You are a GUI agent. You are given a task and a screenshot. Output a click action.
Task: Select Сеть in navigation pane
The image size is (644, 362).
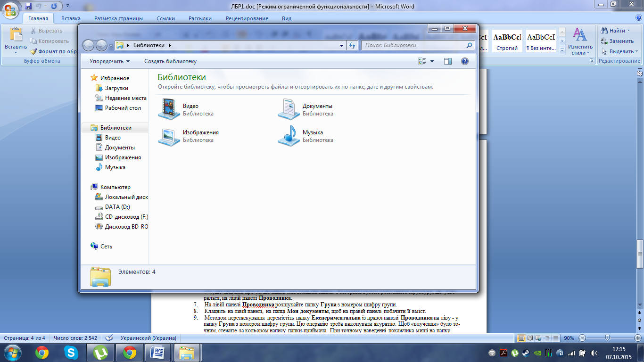101,247
